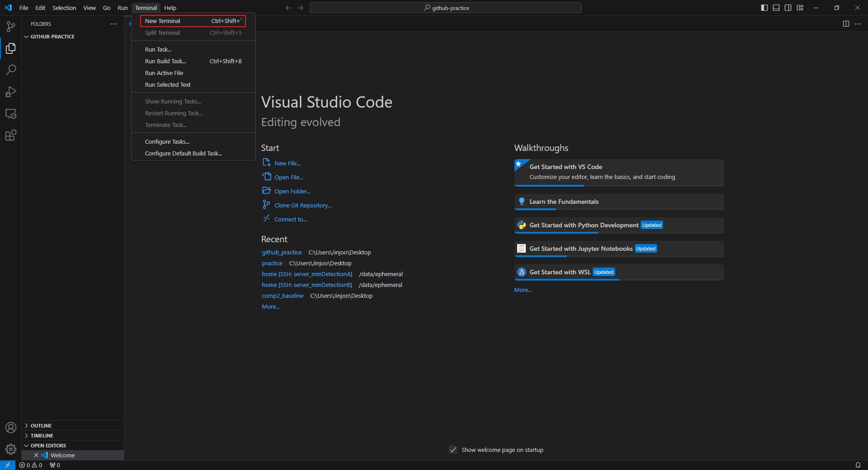Image resolution: width=868 pixels, height=470 pixels.
Task: Select New Terminal from the menu
Action: point(163,21)
